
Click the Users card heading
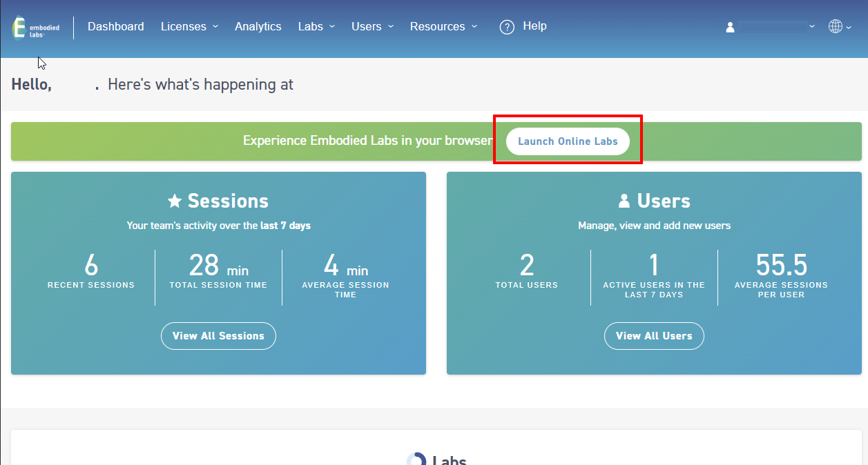point(664,201)
